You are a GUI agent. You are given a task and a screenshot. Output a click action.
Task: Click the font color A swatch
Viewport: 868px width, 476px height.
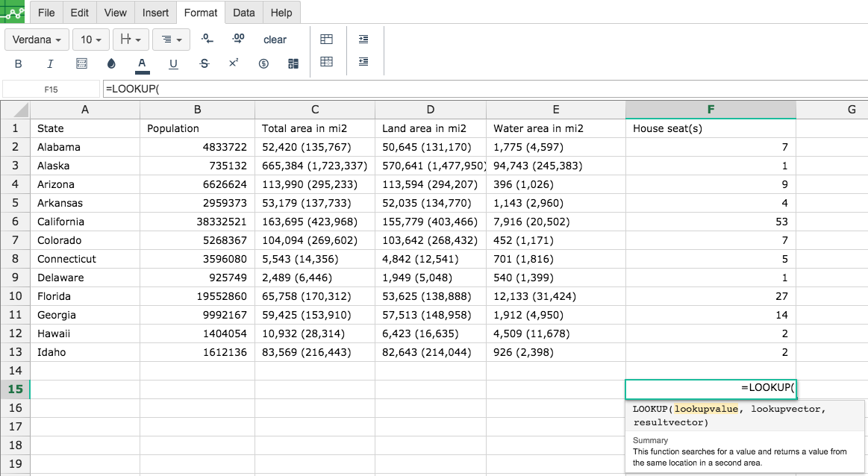coord(142,63)
